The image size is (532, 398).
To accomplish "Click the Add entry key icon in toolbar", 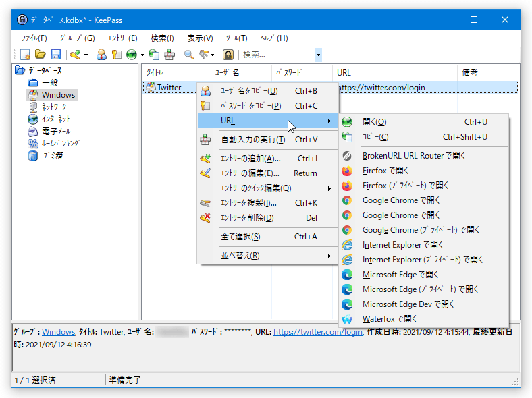I will pyautogui.click(x=75, y=55).
